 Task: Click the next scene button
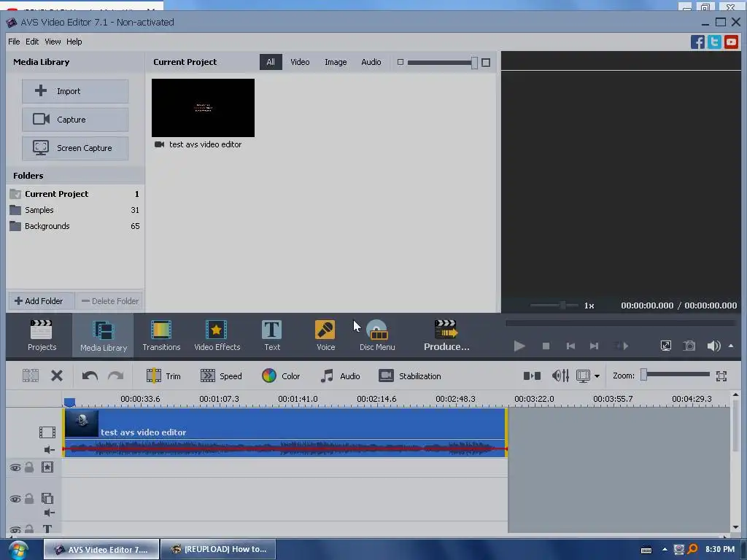(x=620, y=346)
